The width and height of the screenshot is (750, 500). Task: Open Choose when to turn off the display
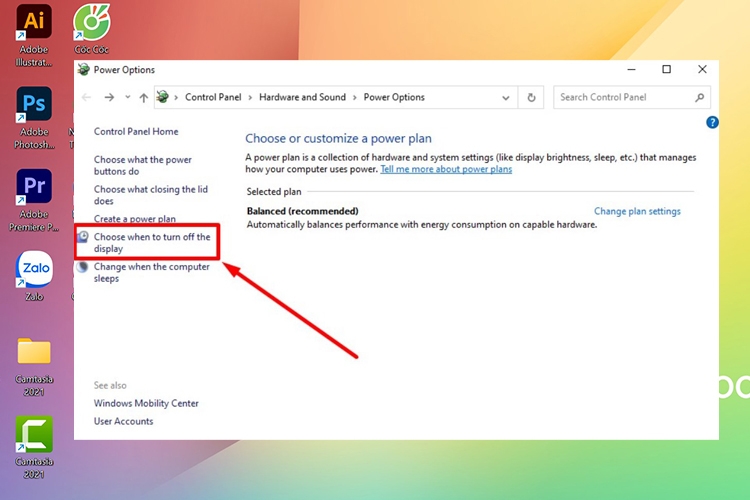click(152, 243)
